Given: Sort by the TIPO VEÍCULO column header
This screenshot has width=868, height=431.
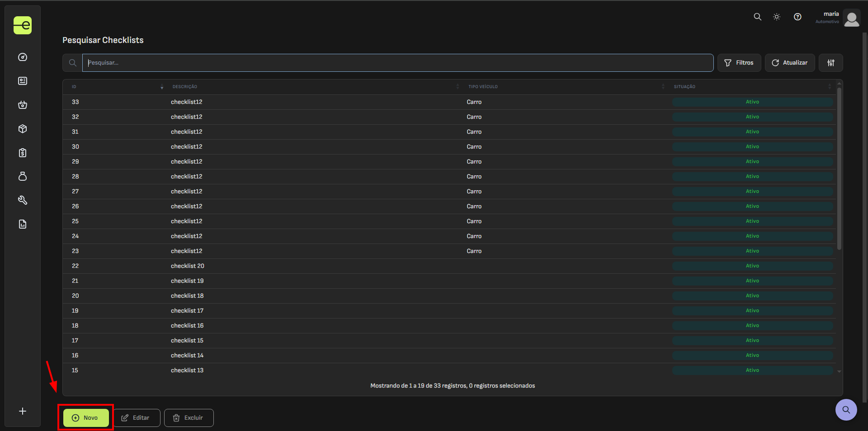Looking at the screenshot, I should (566, 87).
